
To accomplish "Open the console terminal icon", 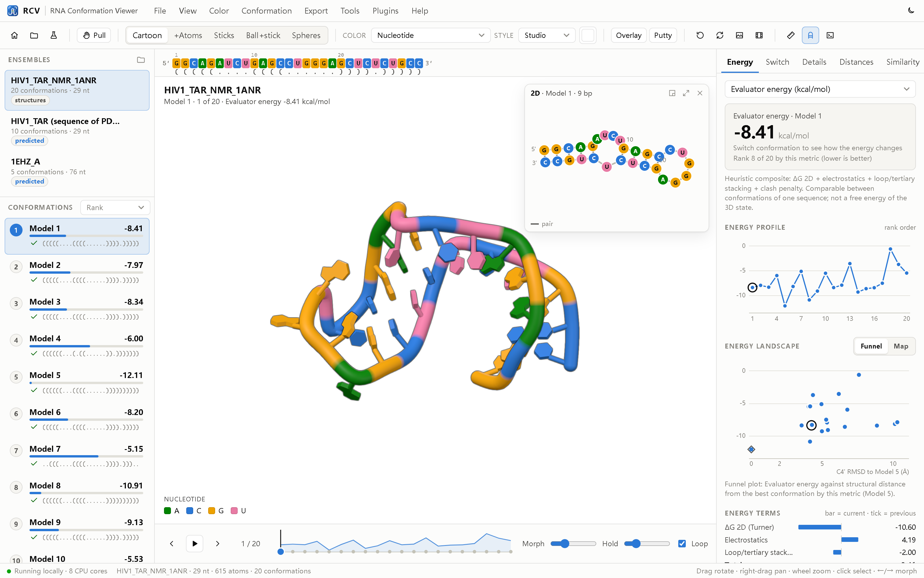I will click(830, 35).
